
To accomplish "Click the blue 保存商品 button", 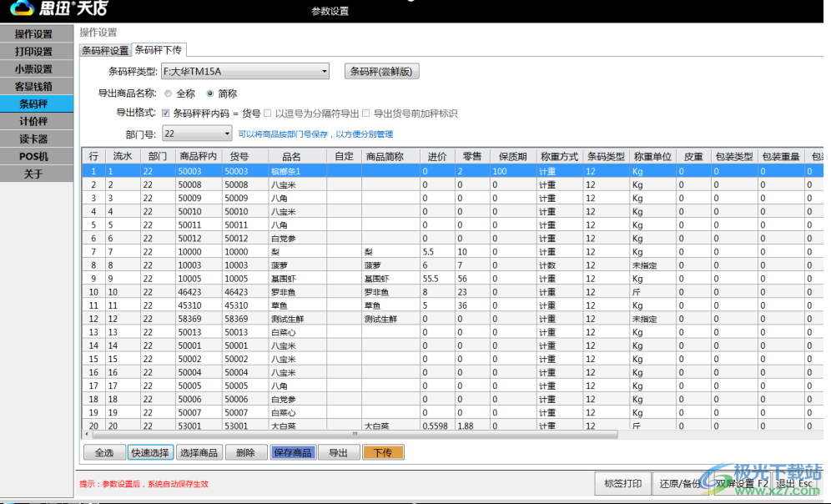I will pos(293,452).
